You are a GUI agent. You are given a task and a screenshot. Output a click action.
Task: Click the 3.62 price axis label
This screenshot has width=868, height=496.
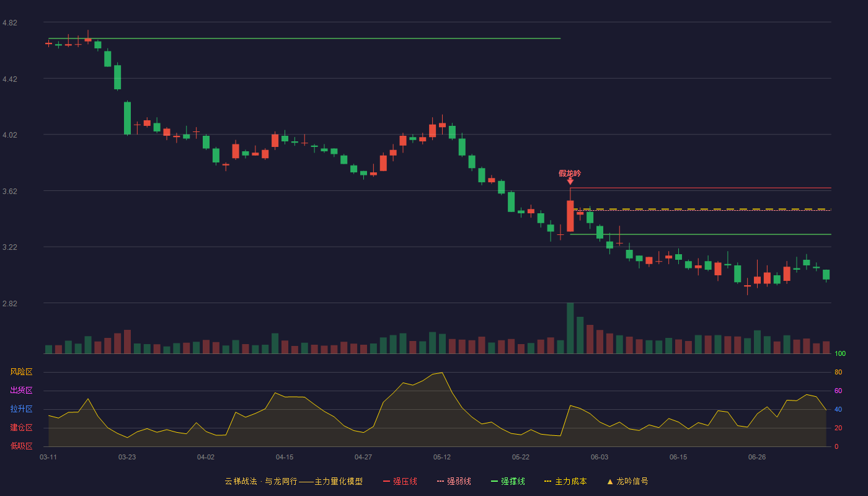(10, 191)
